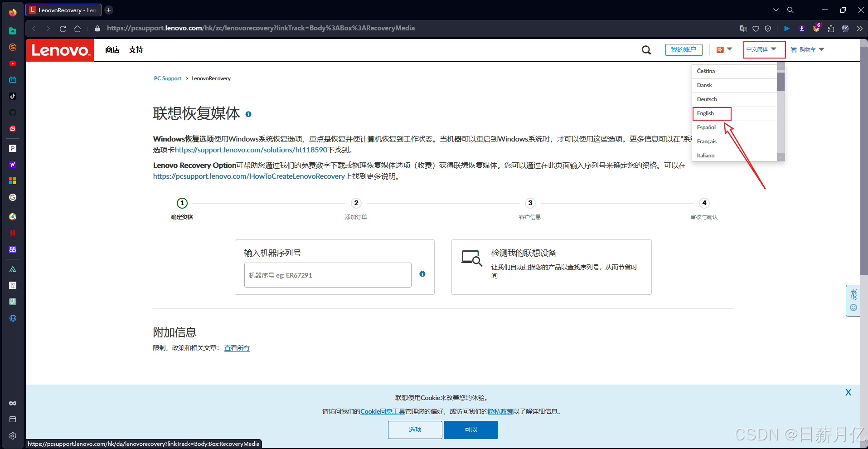Open the ChatGPT sidebar shortcut

point(13,302)
